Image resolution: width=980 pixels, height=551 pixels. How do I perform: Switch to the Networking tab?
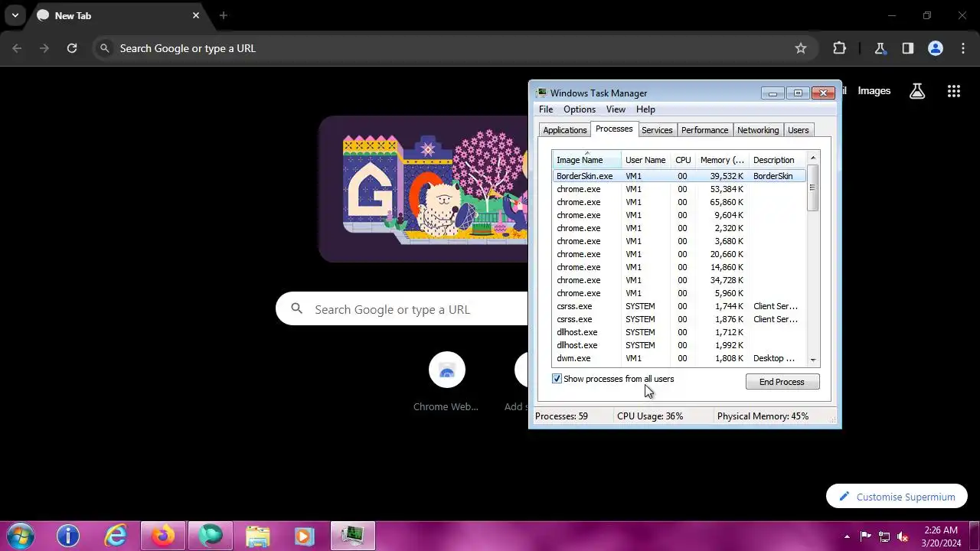pyautogui.click(x=758, y=130)
